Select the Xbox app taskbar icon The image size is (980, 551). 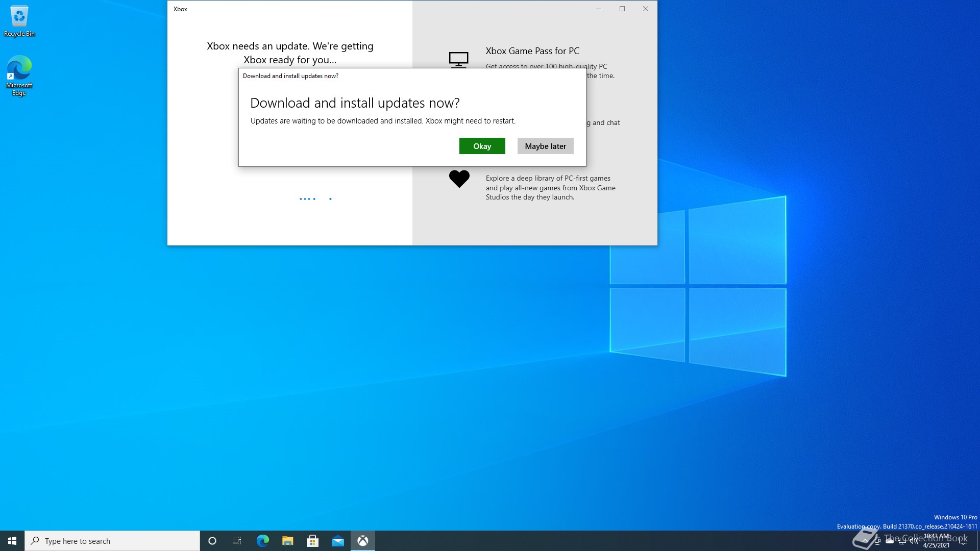click(363, 541)
